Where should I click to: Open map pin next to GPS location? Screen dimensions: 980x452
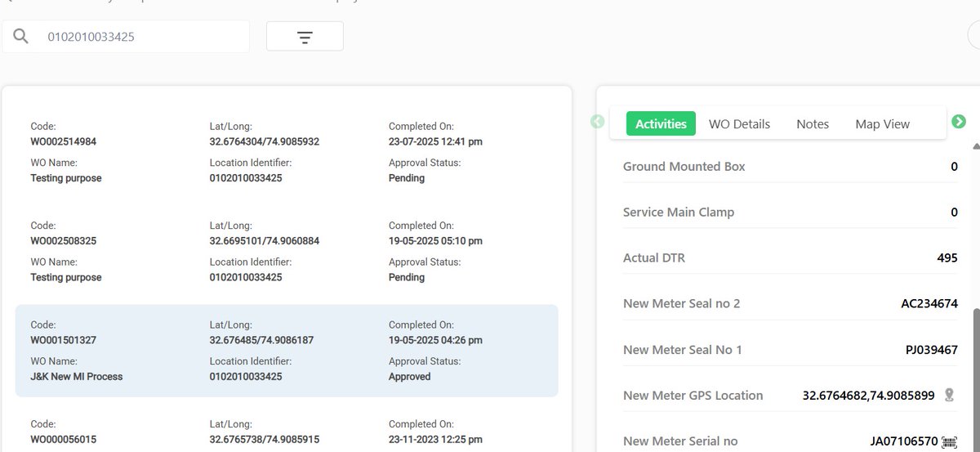[949, 396]
